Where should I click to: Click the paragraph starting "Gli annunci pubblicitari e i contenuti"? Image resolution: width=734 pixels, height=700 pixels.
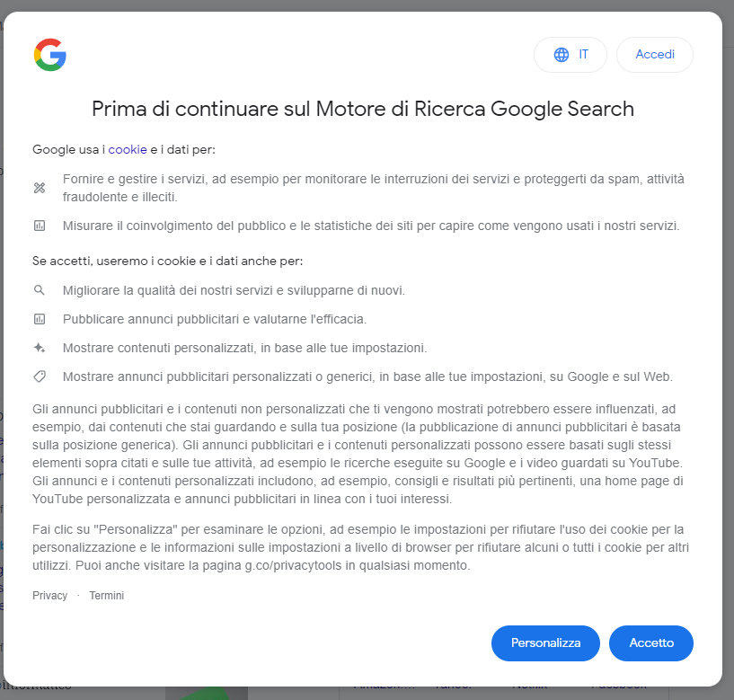(359, 454)
